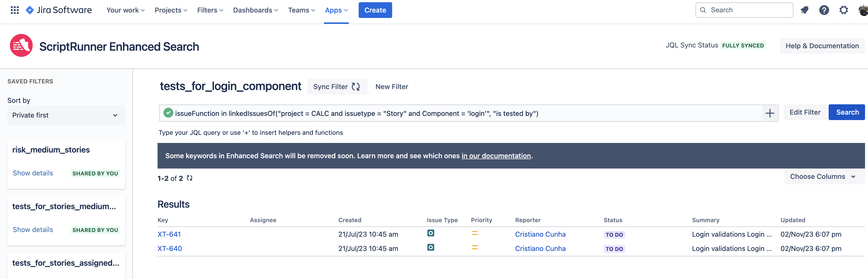The height and width of the screenshot is (279, 868).
Task: Open the app switcher grid icon
Action: (15, 10)
